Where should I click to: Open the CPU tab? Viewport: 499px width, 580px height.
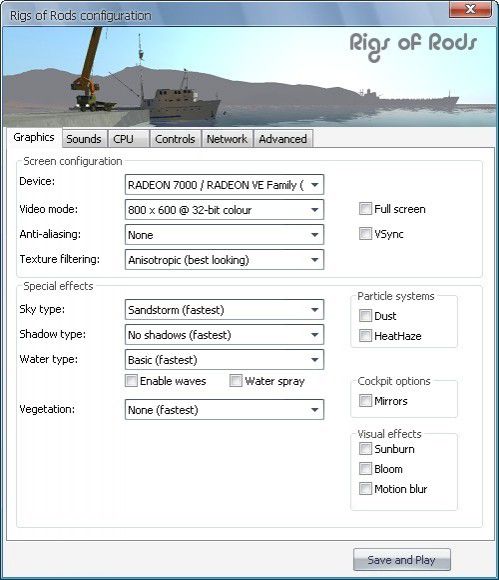pos(128,139)
